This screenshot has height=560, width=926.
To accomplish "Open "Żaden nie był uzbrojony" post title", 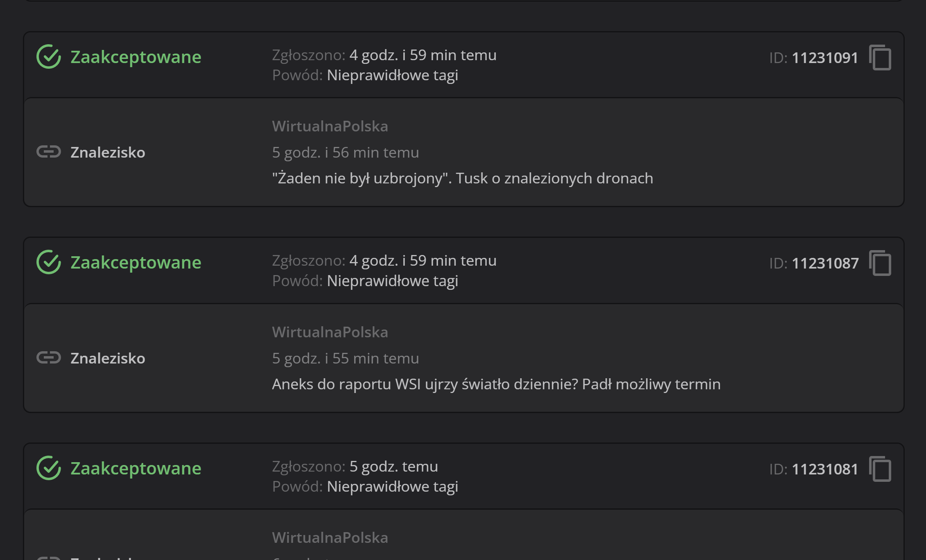I will tap(463, 178).
